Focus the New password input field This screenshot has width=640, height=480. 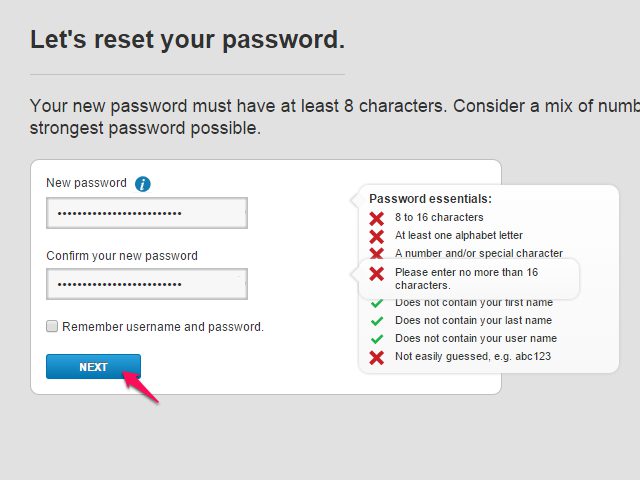[x=146, y=213]
